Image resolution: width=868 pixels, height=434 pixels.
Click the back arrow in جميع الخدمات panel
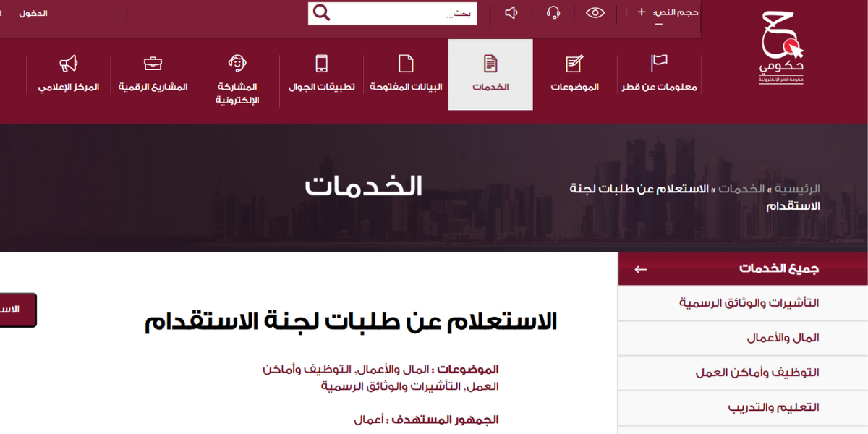pos(639,268)
